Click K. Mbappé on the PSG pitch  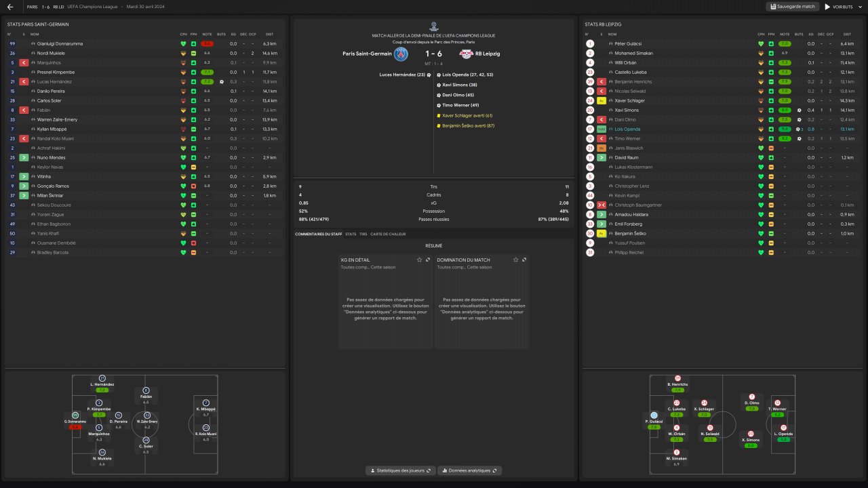(206, 407)
